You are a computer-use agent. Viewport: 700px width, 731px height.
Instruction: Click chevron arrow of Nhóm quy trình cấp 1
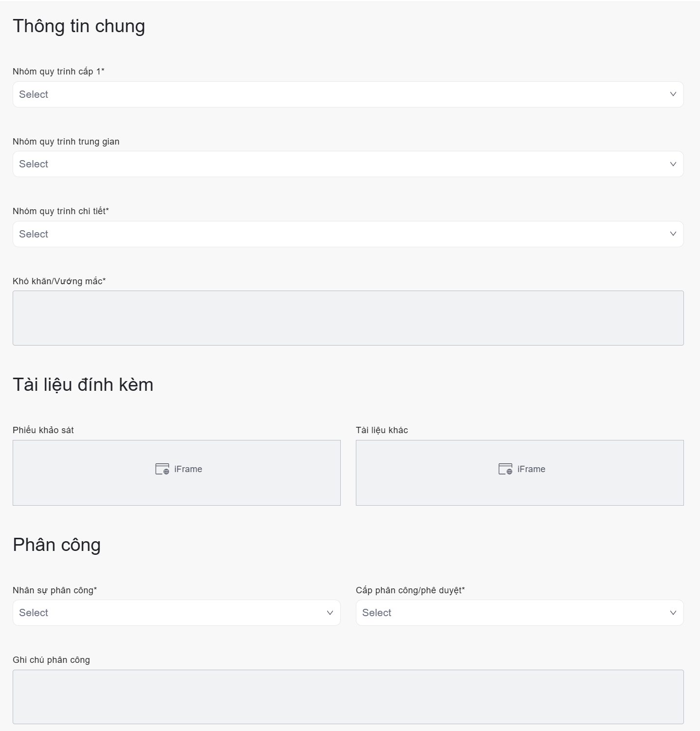point(673,94)
